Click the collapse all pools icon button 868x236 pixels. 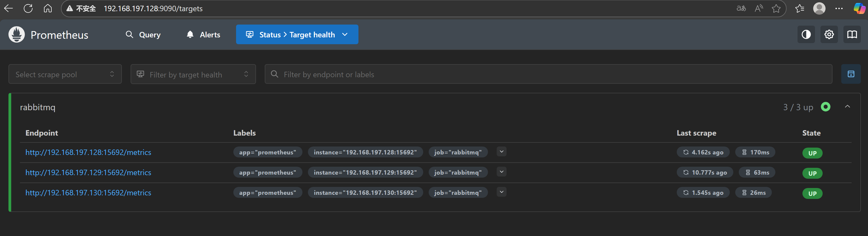click(x=851, y=74)
